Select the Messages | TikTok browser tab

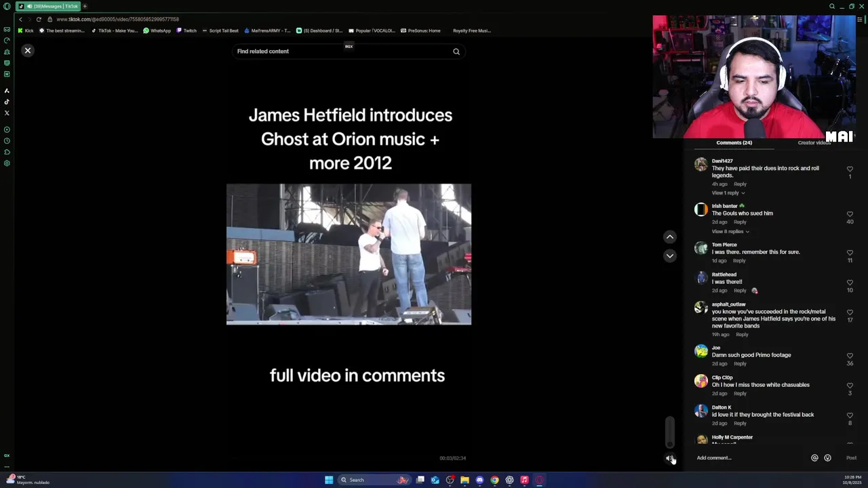(x=47, y=6)
